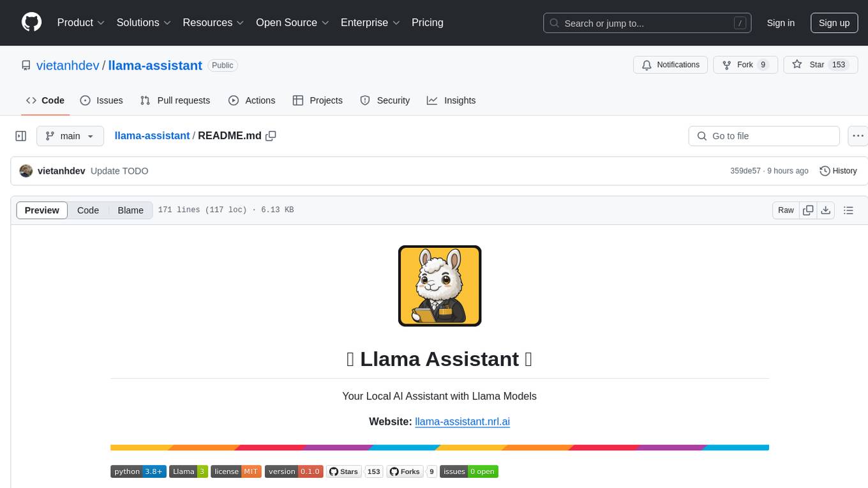The image size is (868, 488).
Task: Expand the Enterprise menu
Action: (x=370, y=22)
